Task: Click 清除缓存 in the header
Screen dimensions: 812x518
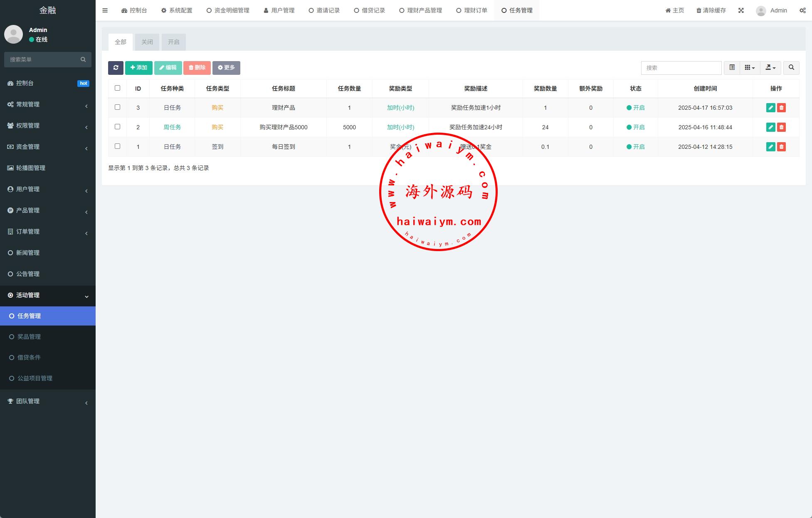Action: [711, 10]
